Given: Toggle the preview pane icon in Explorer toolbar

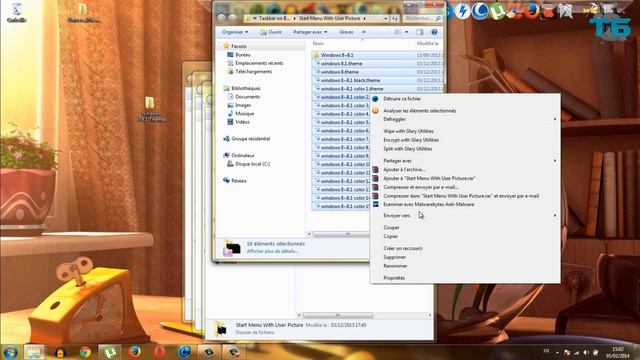Looking at the screenshot, I should click(420, 32).
